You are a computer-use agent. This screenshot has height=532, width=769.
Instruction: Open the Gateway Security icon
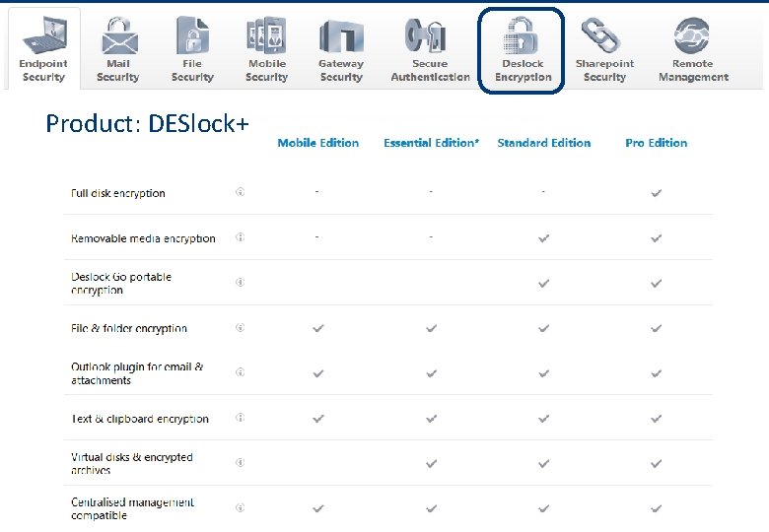[341, 37]
